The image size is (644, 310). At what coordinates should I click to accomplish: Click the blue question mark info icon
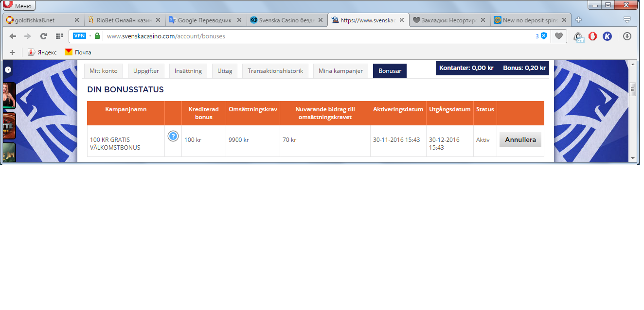173,136
